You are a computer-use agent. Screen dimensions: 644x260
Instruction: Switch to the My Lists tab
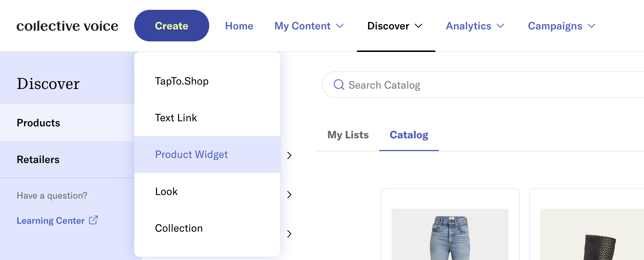(x=348, y=135)
